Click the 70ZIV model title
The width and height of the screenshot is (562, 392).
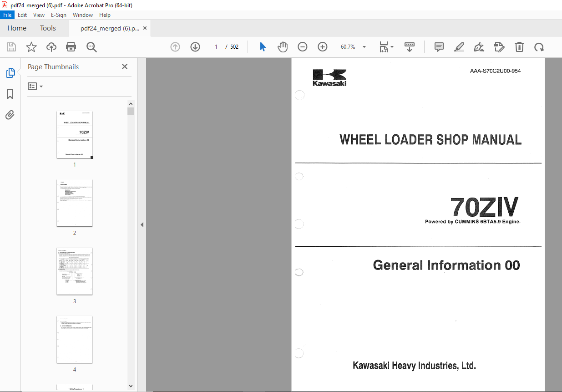(x=484, y=207)
